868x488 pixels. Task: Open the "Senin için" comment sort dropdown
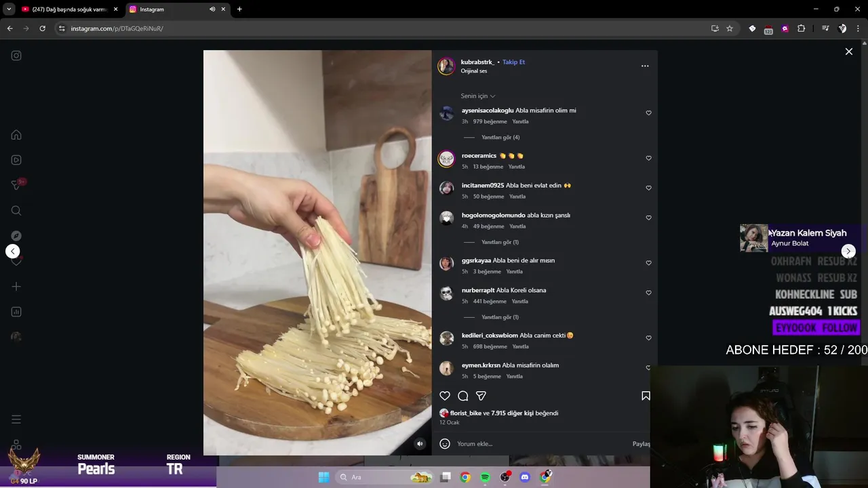pyautogui.click(x=478, y=96)
